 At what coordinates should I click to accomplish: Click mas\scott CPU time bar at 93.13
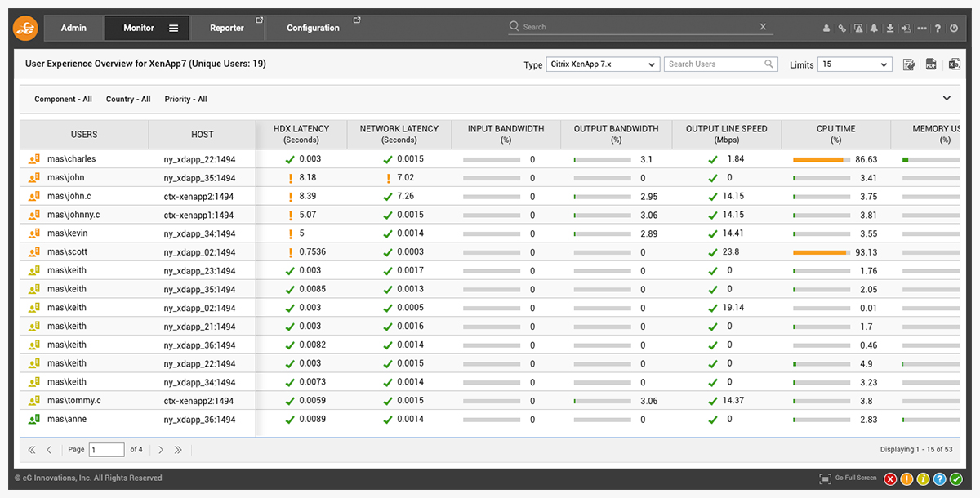822,252
